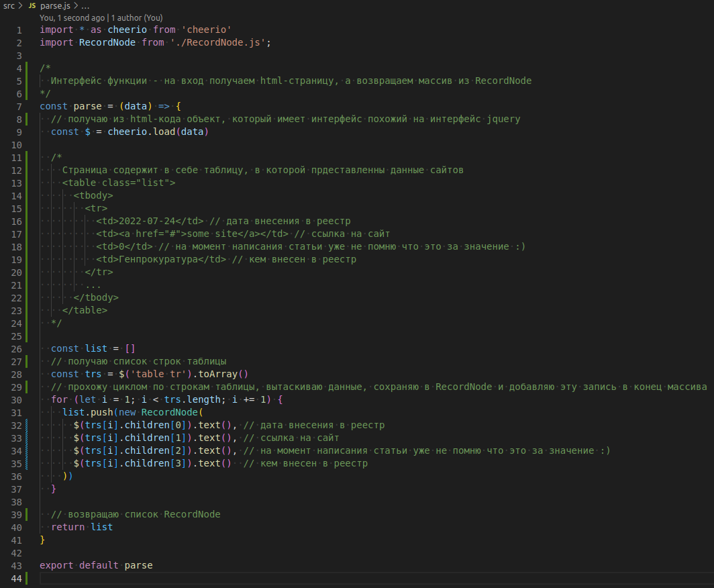Open the src folder breadcrumb
This screenshot has width=714, height=588.
pos(9,5)
